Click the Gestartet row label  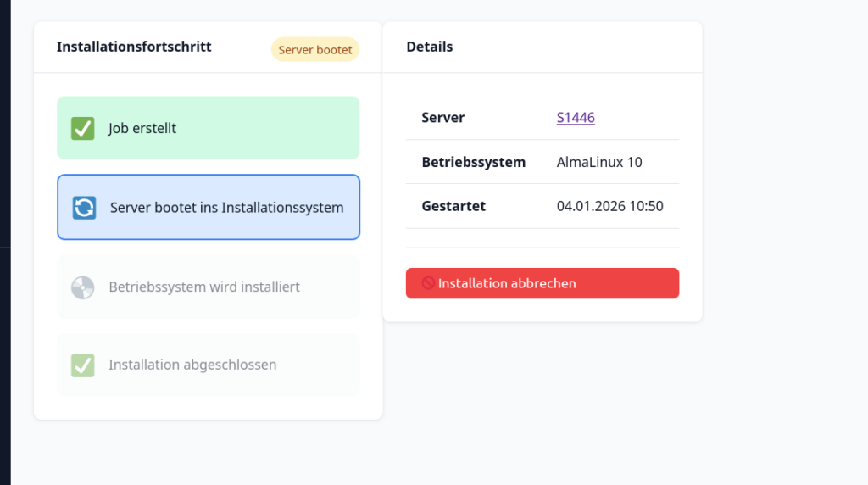[453, 206]
